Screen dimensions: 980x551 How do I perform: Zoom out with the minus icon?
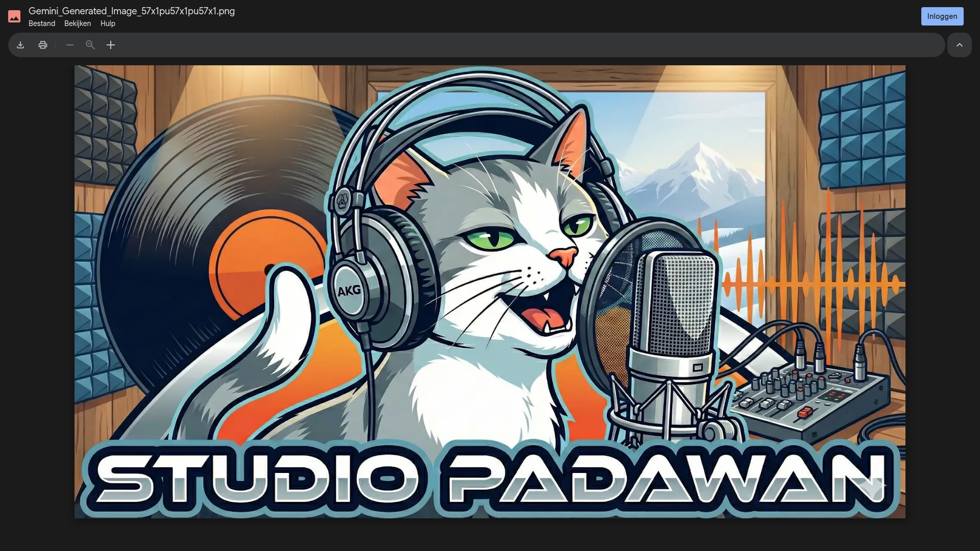(70, 45)
